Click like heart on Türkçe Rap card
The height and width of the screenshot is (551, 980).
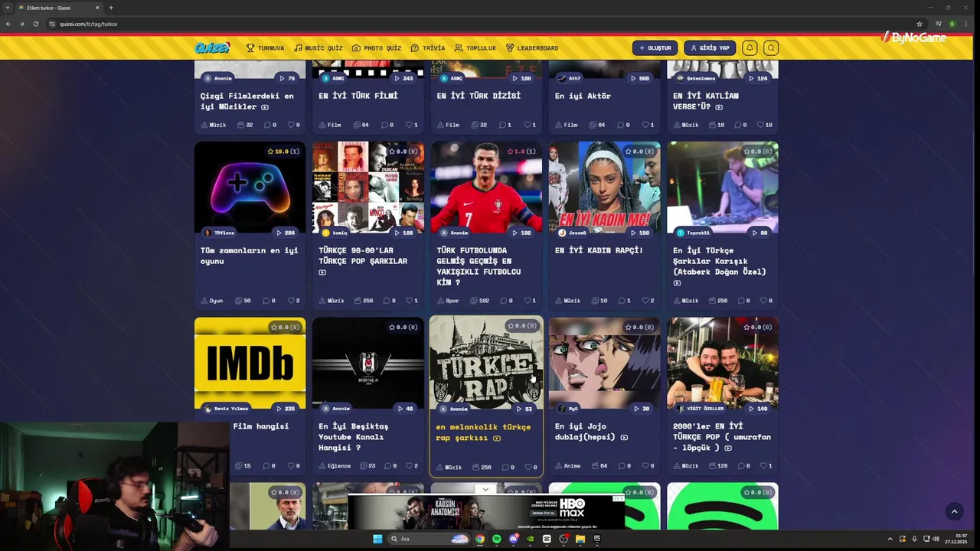click(x=530, y=467)
